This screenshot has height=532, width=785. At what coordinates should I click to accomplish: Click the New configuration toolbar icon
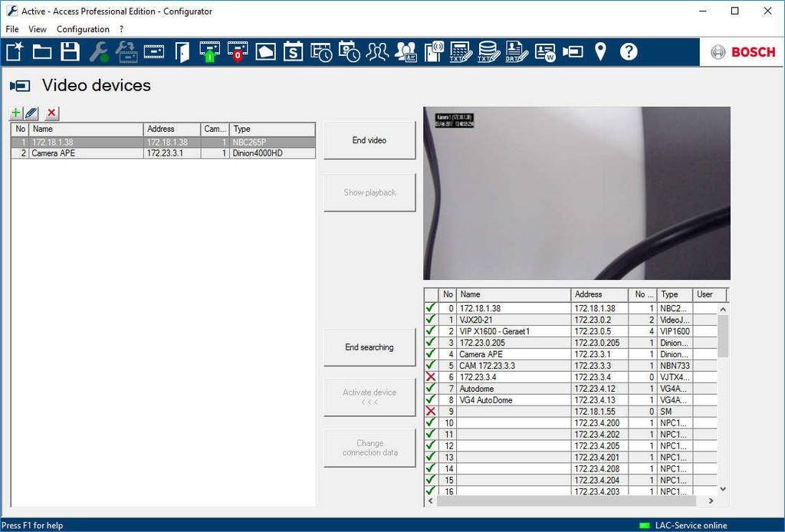(15, 51)
